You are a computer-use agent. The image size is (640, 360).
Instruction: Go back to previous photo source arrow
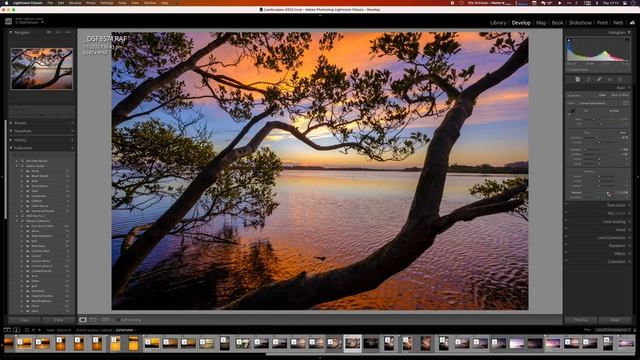pyautogui.click(x=33, y=330)
